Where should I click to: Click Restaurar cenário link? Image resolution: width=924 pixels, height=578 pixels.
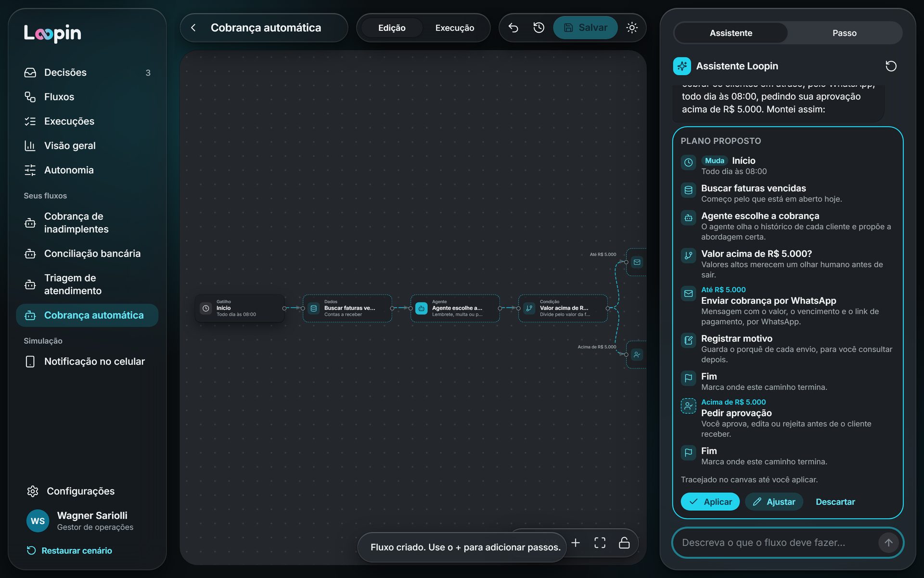click(x=70, y=551)
